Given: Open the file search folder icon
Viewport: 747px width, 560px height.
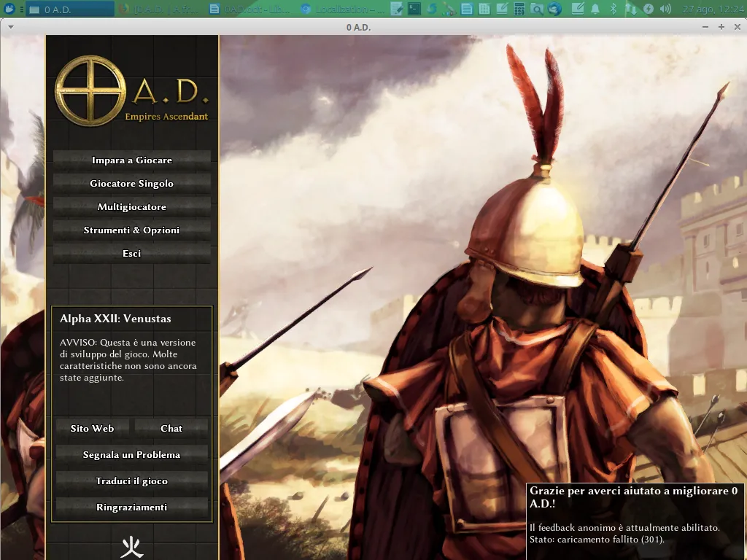Looking at the screenshot, I should (x=537, y=9).
